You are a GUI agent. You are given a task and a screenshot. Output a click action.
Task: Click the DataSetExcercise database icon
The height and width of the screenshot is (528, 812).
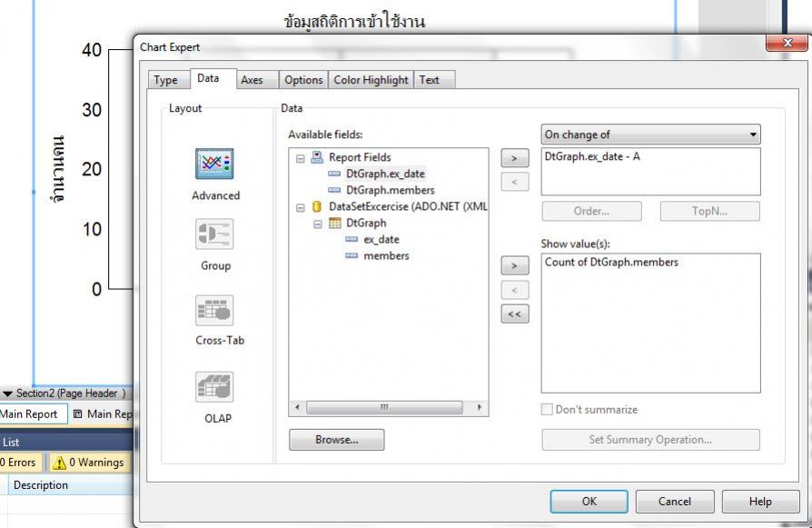click(x=317, y=206)
